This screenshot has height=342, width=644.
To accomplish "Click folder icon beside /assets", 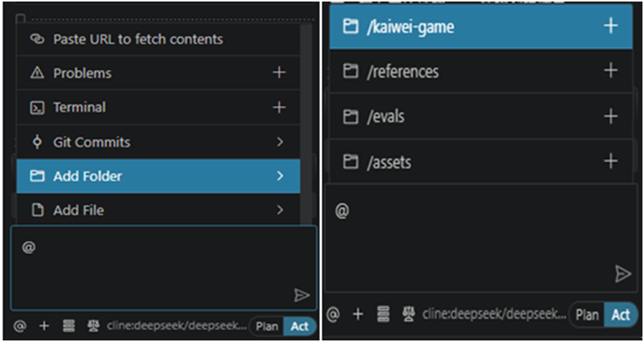I will point(350,161).
